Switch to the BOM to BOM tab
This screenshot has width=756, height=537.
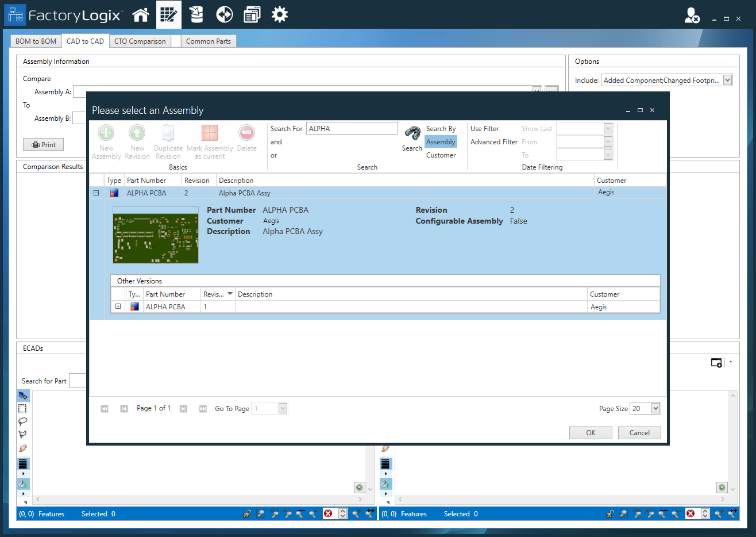pyautogui.click(x=36, y=41)
